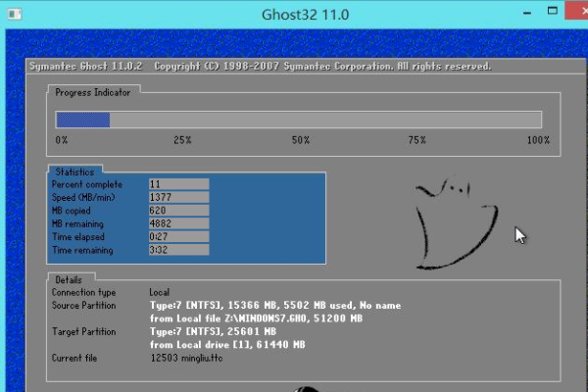Click the Connection type value Local
This screenshot has height=392, width=588.
click(x=160, y=292)
